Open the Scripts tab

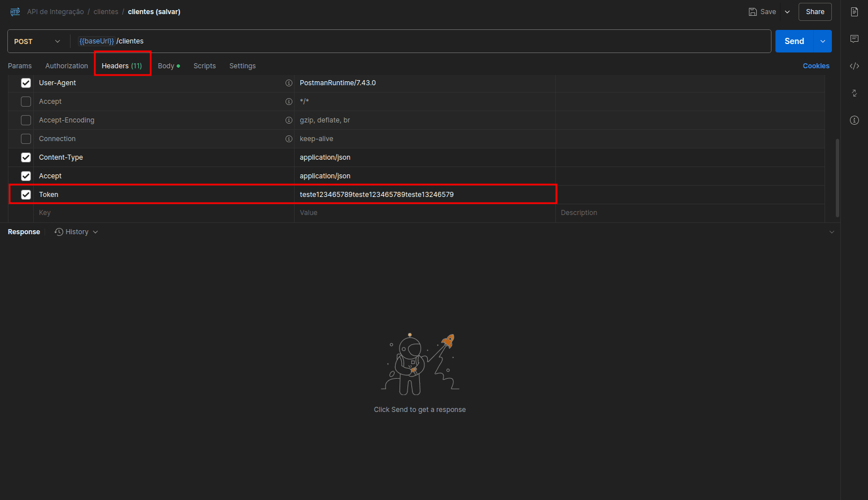(x=204, y=66)
